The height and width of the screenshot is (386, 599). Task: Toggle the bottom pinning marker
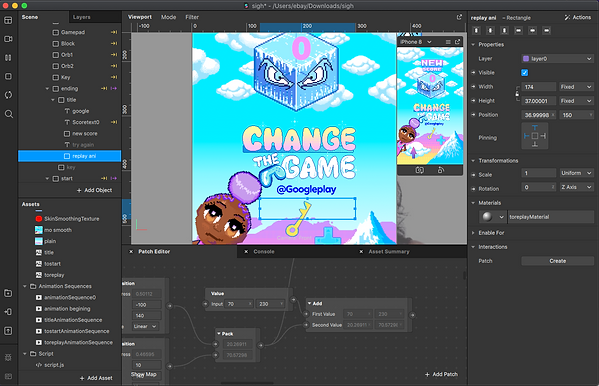(535, 144)
